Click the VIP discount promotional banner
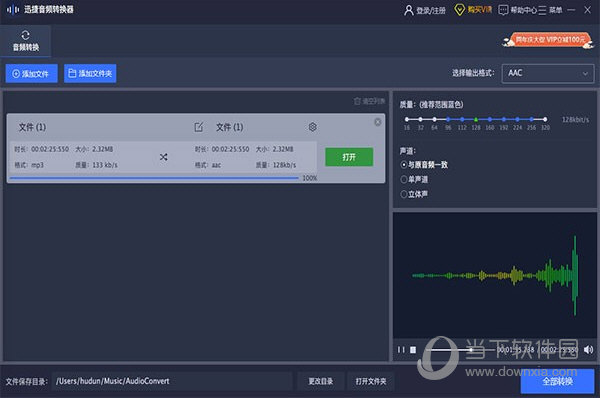Image resolution: width=600 pixels, height=398 pixels. [x=548, y=40]
